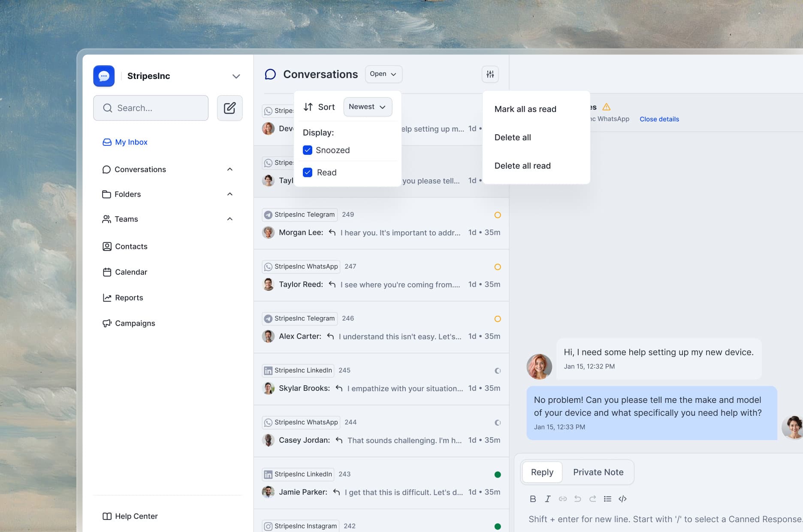Click the green status dot on conversation 243
The height and width of the screenshot is (532, 803).
pyautogui.click(x=498, y=475)
